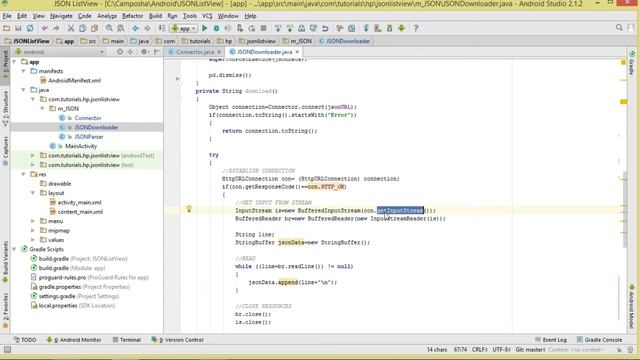Navigate Back with the blue arrow
Screen dimensions: 640x360
coord(136,28)
